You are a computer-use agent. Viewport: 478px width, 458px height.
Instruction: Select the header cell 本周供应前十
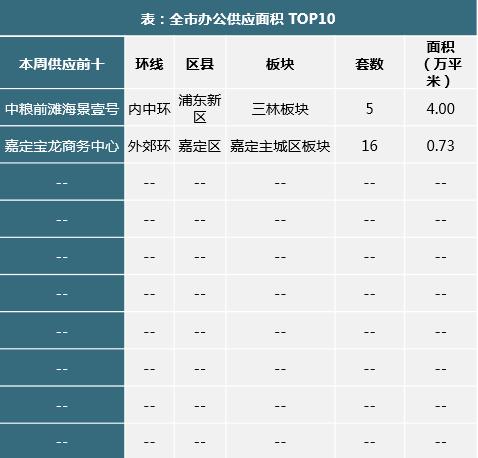(x=62, y=64)
